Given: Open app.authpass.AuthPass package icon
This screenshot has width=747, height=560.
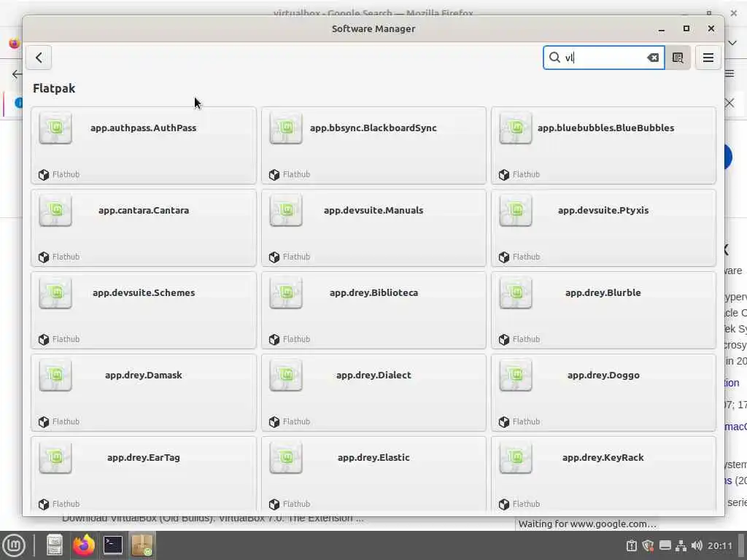Looking at the screenshot, I should click(55, 128).
